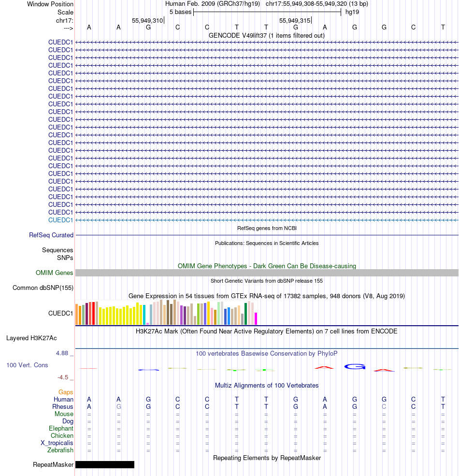The image size is (459, 476).
Task: Click the Human alignment row label
Action: [63, 400]
